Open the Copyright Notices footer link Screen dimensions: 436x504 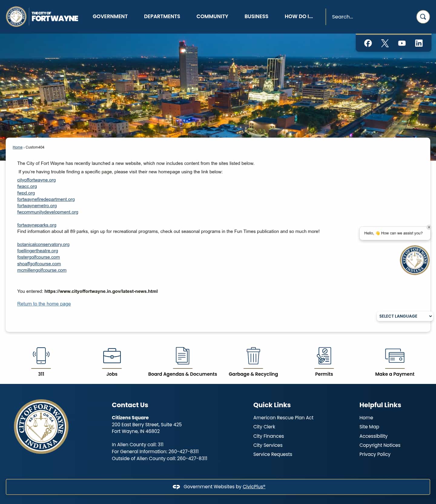point(380,445)
